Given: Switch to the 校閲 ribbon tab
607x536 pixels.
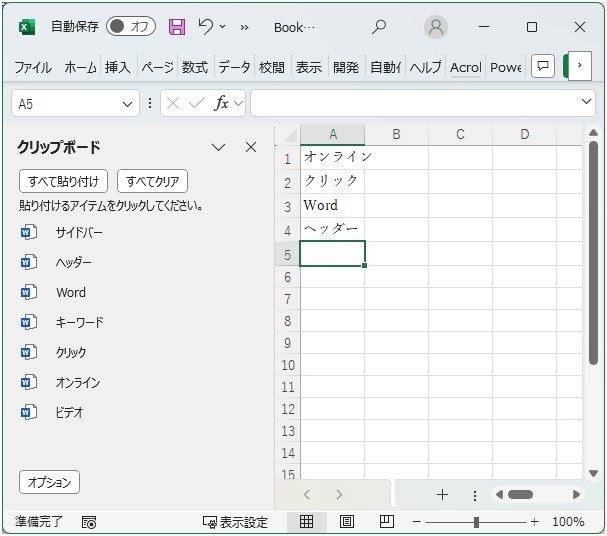Looking at the screenshot, I should 271,67.
